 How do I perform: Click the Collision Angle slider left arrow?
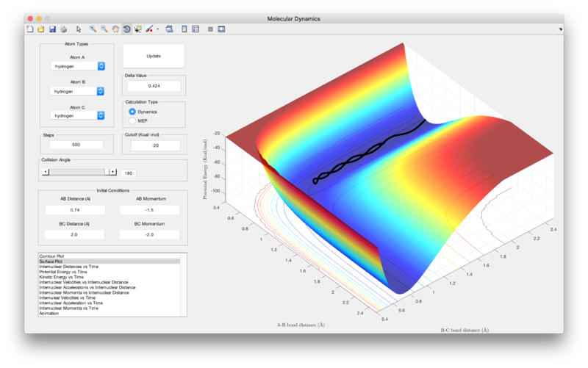pyautogui.click(x=46, y=172)
